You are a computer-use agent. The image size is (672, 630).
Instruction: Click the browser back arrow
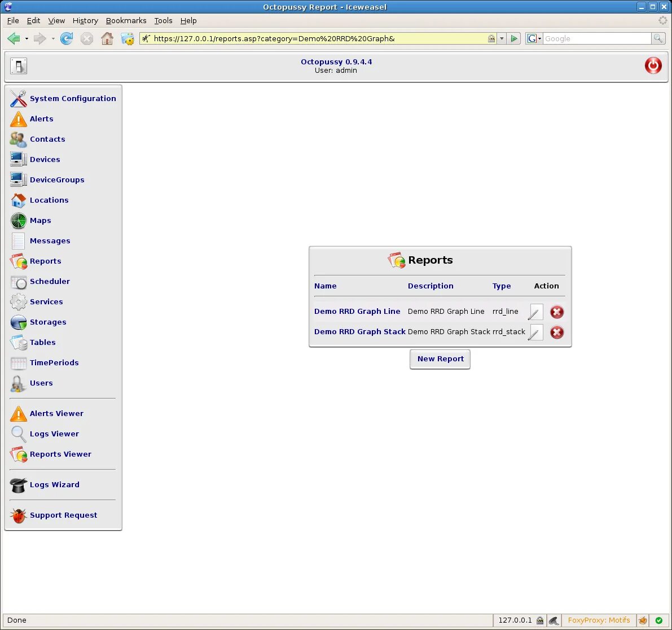[x=14, y=38]
